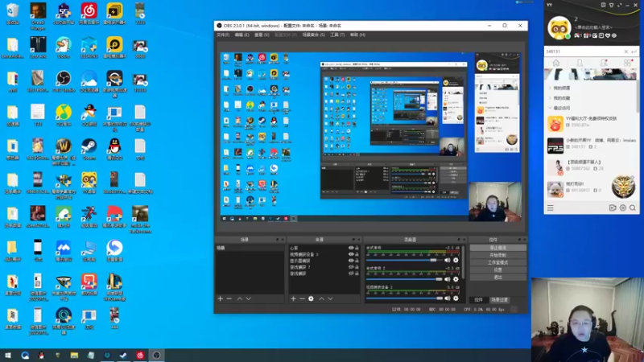644x362 pixels.
Task: Open the 场景集合(S) menu in OBS
Action: (313, 35)
